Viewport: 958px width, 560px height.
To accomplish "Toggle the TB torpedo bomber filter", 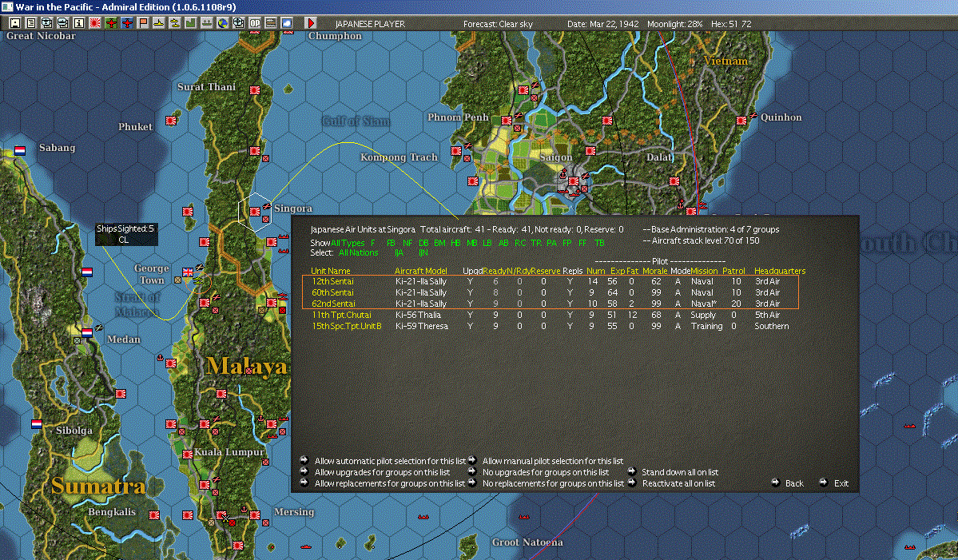I will (599, 243).
